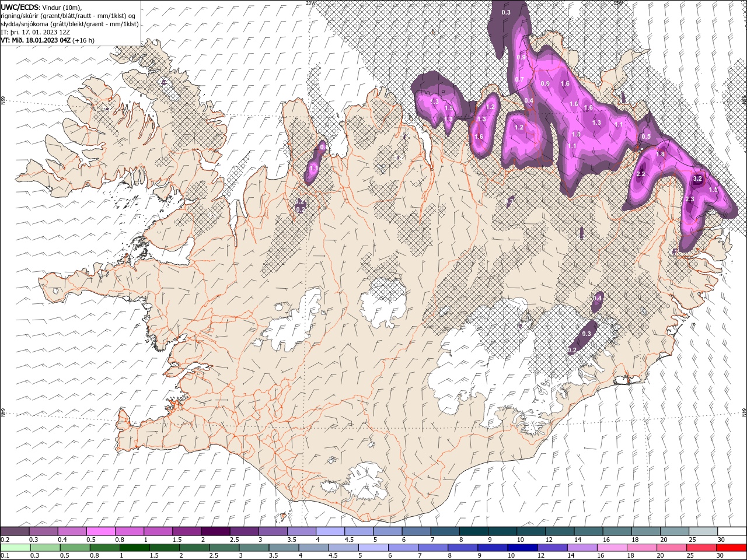
Task: Click lower legend violet swatch between 14 and 16
Action: point(582,548)
